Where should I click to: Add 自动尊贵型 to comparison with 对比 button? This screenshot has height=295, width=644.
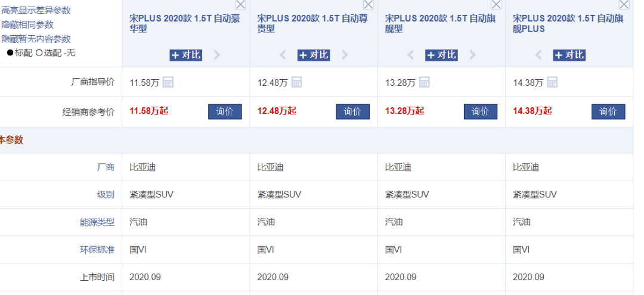click(314, 55)
